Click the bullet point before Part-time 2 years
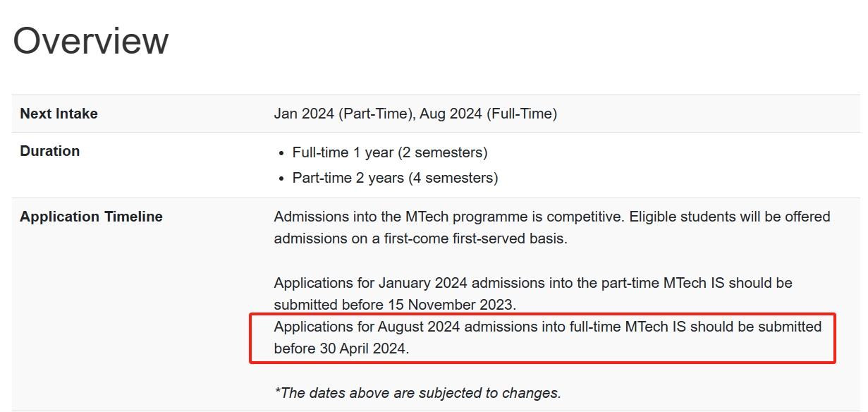 [x=283, y=178]
